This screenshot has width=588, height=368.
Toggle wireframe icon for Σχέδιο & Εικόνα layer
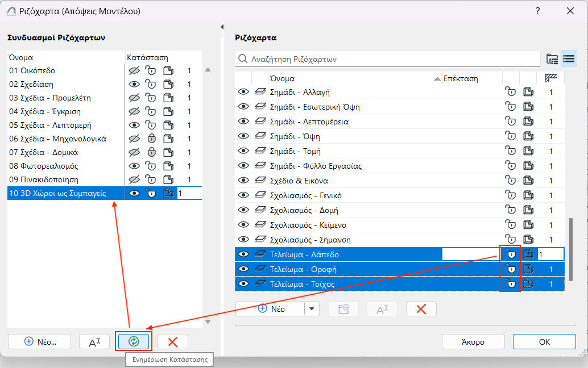point(528,181)
